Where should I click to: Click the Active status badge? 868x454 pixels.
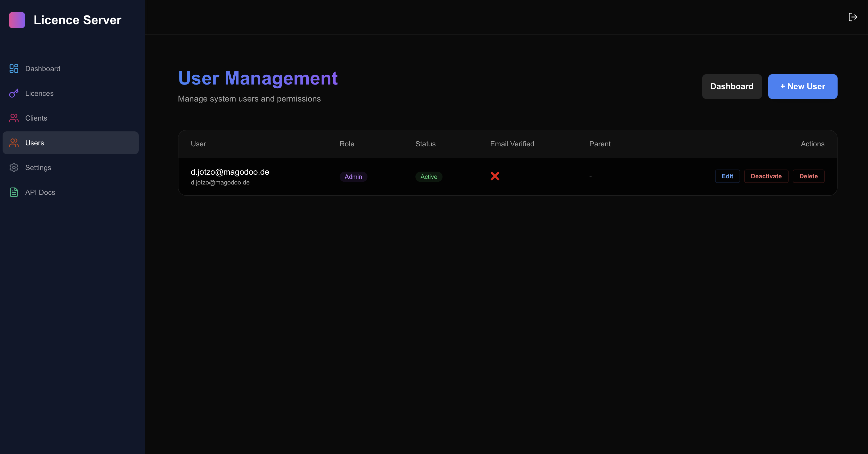[x=429, y=176]
